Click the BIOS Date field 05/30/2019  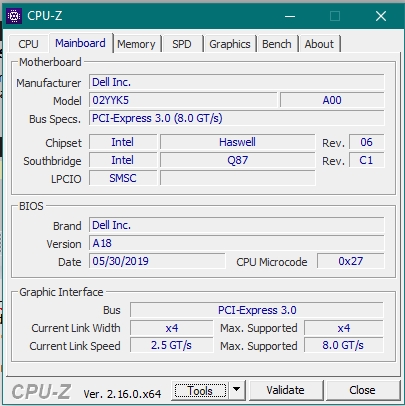(157, 261)
